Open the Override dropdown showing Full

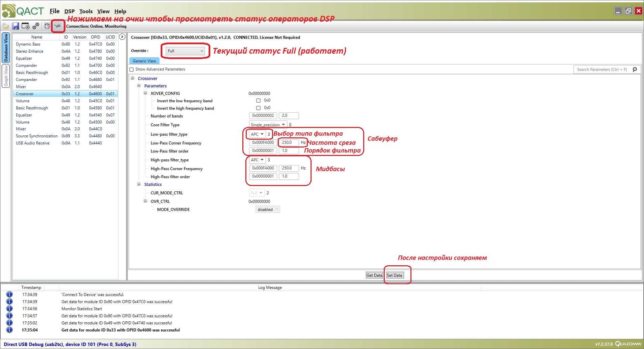click(x=185, y=51)
